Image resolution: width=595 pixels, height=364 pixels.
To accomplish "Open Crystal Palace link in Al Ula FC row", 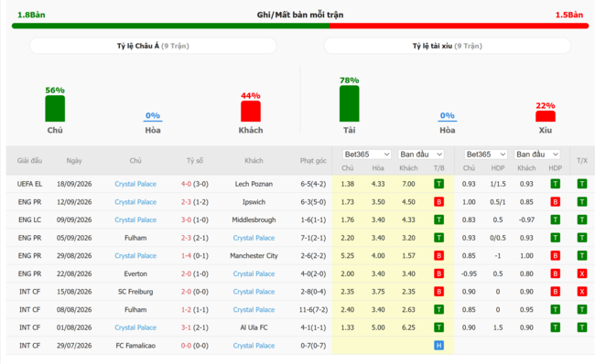I will click(x=135, y=327).
